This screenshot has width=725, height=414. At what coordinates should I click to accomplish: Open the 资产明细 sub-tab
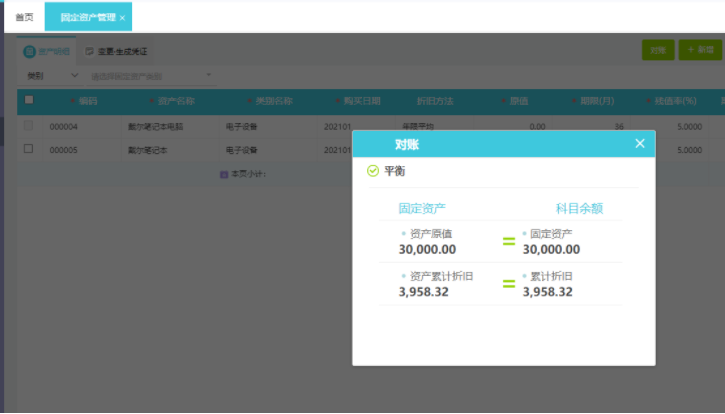coord(46,51)
